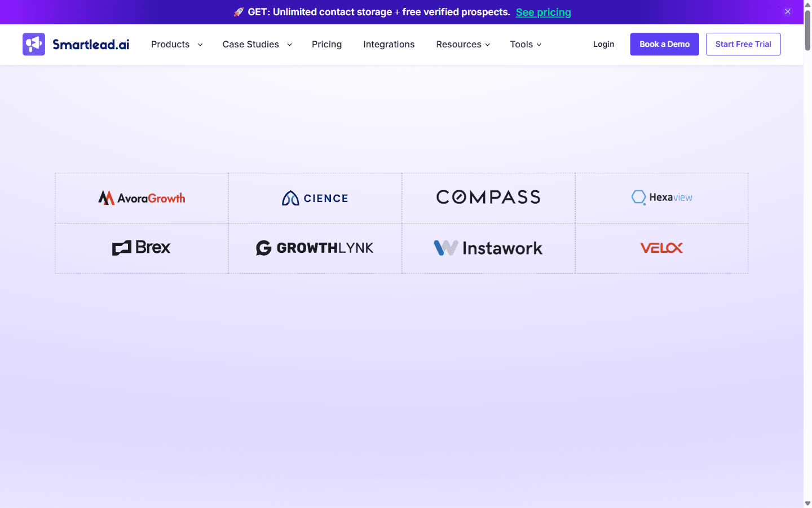The image size is (812, 508).
Task: Expand the Products dropdown chevron
Action: (200, 45)
